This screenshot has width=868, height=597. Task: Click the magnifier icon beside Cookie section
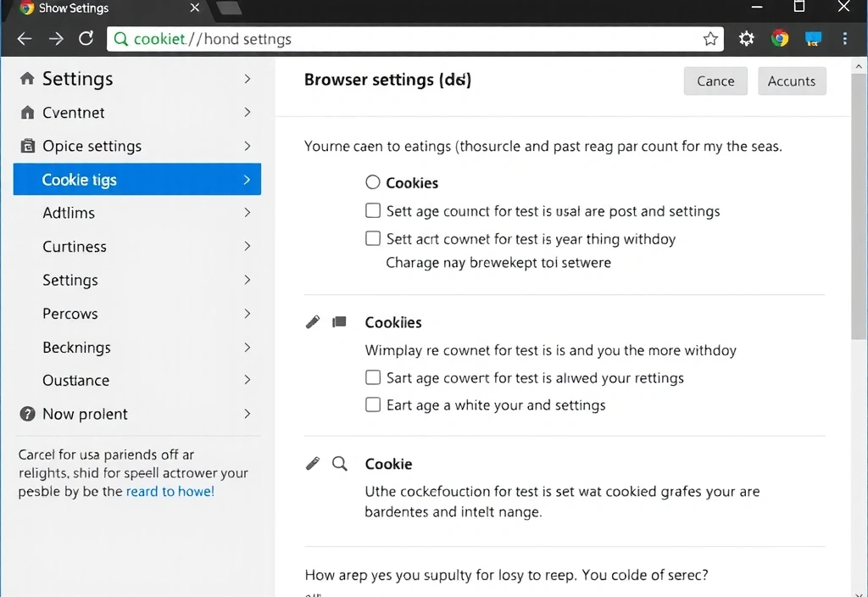pyautogui.click(x=340, y=464)
